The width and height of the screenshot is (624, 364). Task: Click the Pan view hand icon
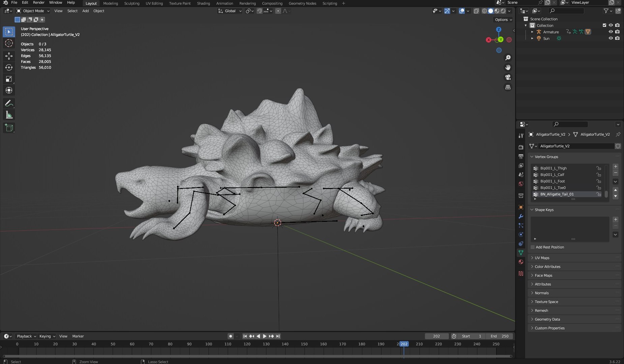coord(508,67)
